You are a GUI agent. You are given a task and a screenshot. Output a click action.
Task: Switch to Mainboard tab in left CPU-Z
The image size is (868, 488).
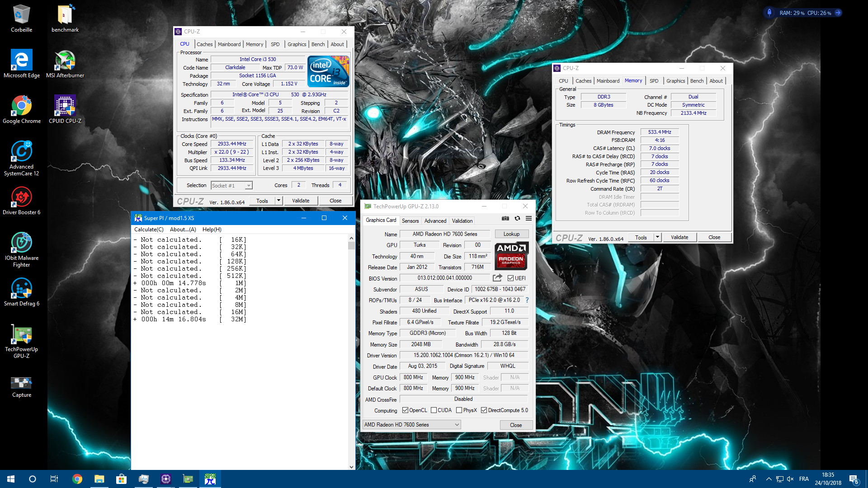point(229,44)
